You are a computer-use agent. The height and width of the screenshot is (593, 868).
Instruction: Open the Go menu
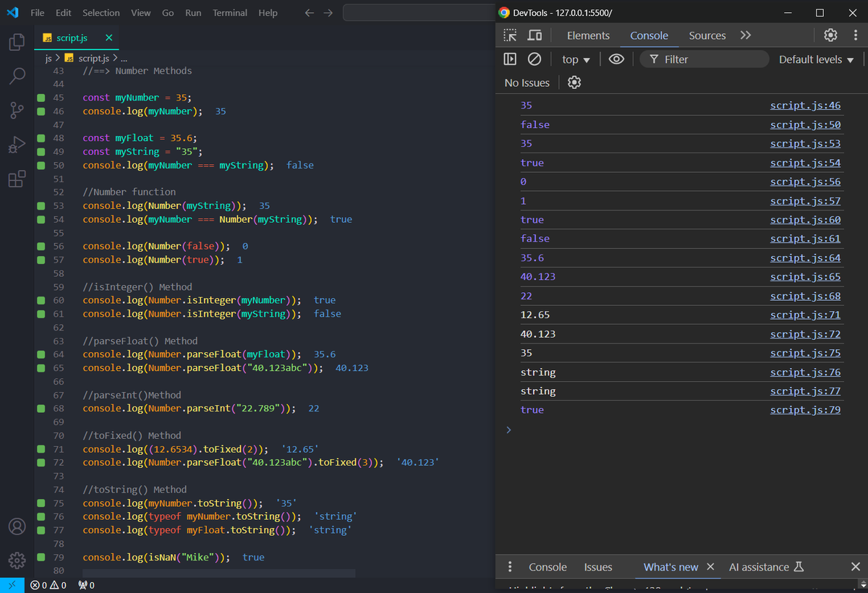point(168,13)
